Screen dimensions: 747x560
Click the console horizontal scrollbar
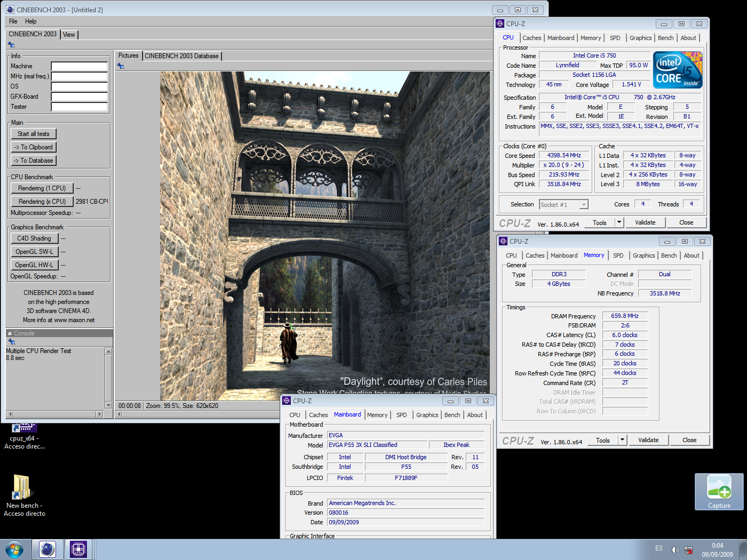(54, 414)
